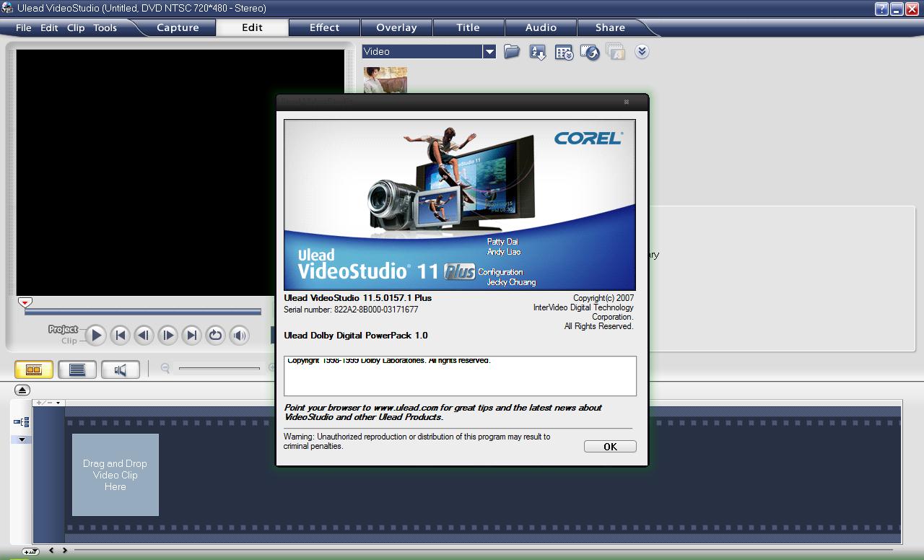Open a folder to load video files
The image size is (924, 560).
pos(511,51)
